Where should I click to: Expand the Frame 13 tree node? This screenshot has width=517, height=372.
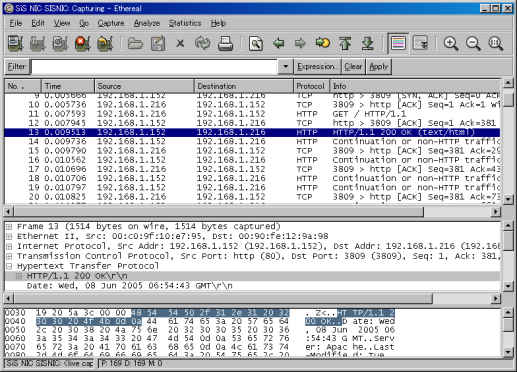[9, 227]
